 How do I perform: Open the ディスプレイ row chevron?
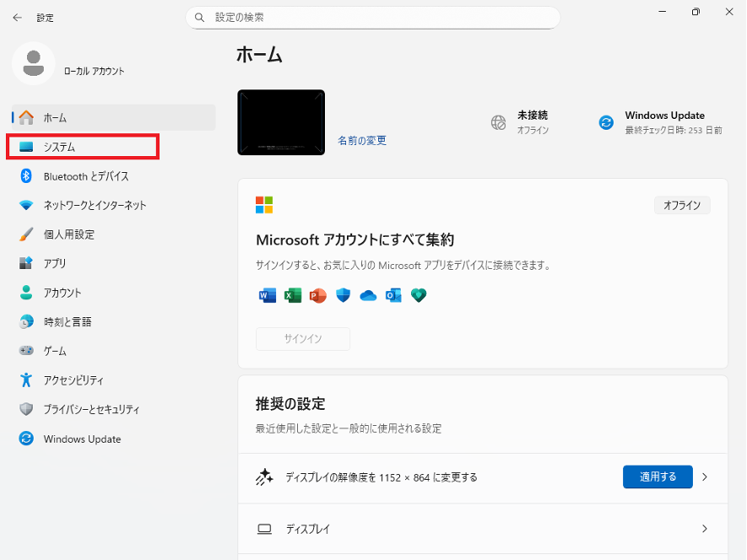tap(705, 529)
